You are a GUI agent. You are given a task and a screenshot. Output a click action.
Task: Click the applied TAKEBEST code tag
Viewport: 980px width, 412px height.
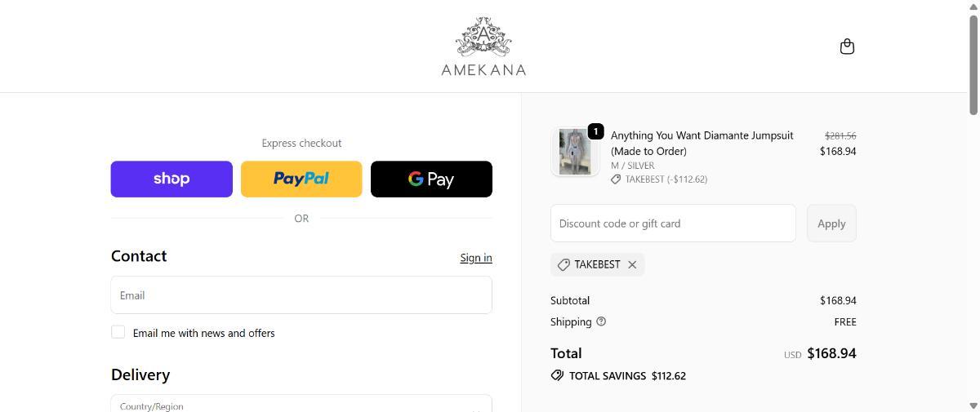click(597, 264)
